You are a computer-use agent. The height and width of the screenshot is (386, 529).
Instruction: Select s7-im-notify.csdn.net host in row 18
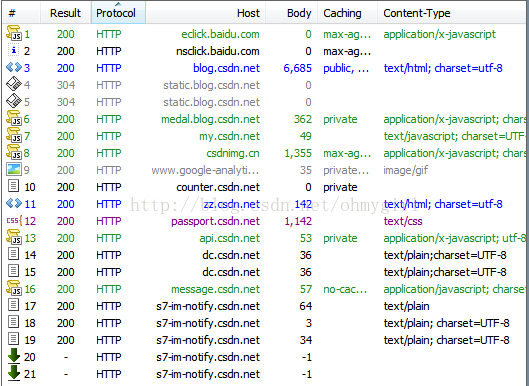[x=208, y=323]
